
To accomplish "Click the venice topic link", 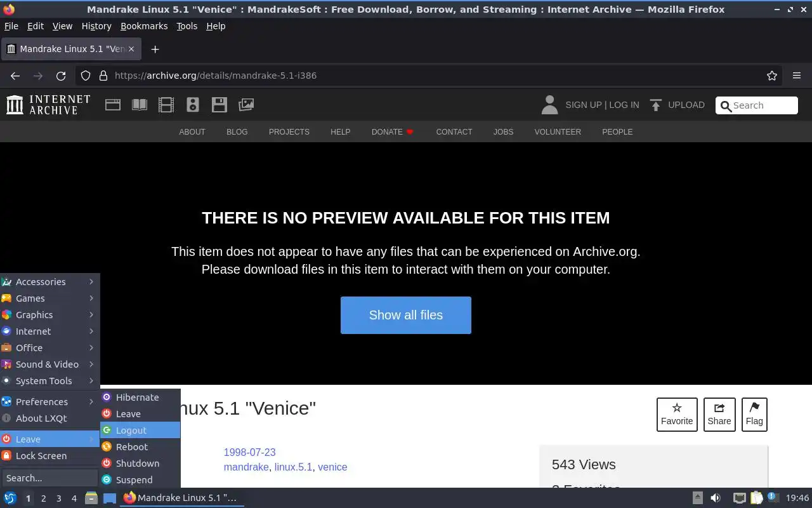I will 332,467.
